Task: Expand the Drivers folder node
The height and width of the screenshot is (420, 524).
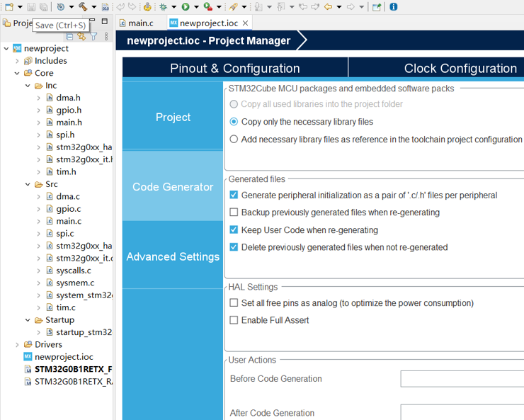Action: [x=17, y=344]
